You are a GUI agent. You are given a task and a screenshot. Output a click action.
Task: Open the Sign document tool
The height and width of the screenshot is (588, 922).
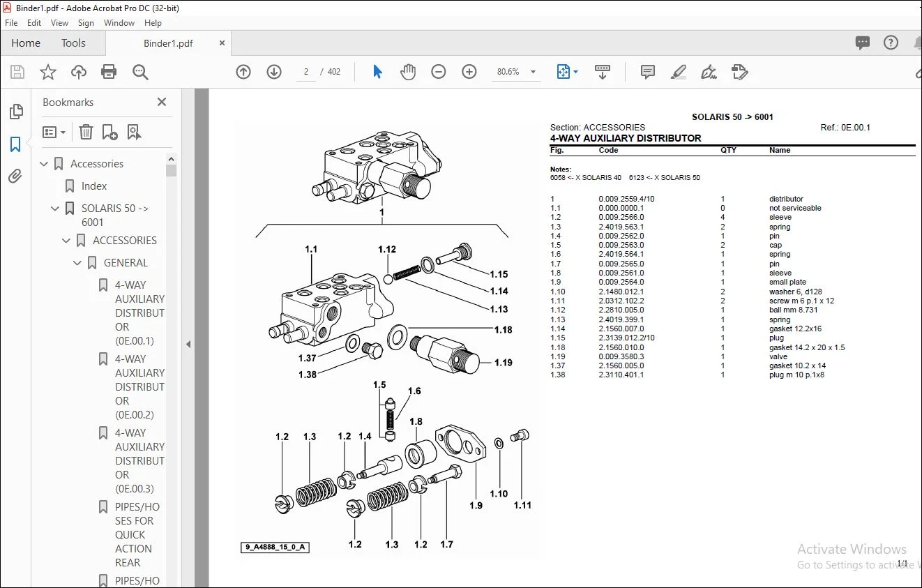click(709, 72)
